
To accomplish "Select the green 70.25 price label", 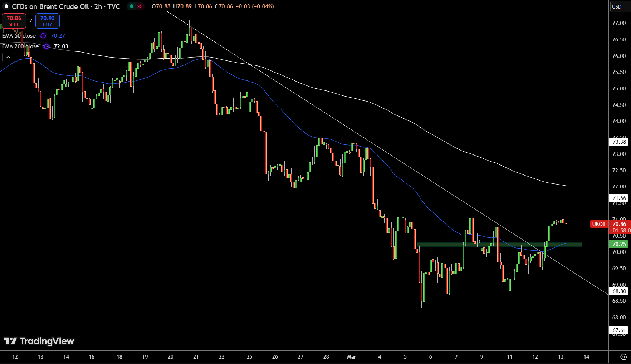I will 619,244.
